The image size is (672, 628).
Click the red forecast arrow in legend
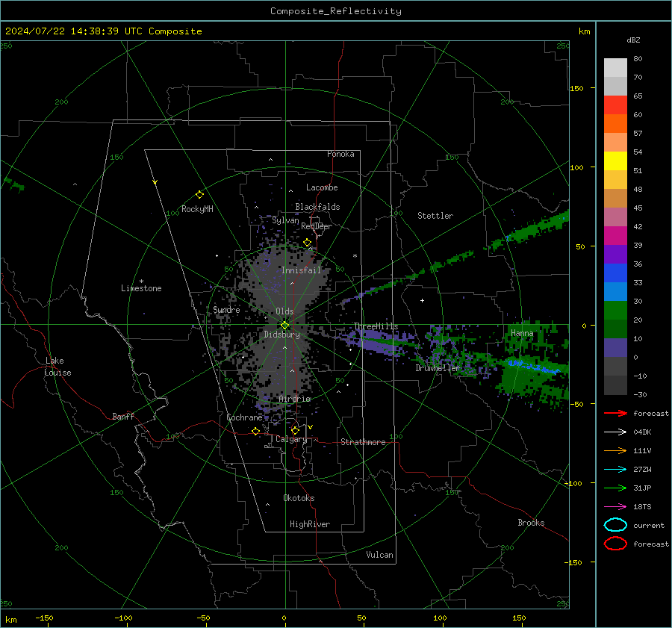pos(615,413)
